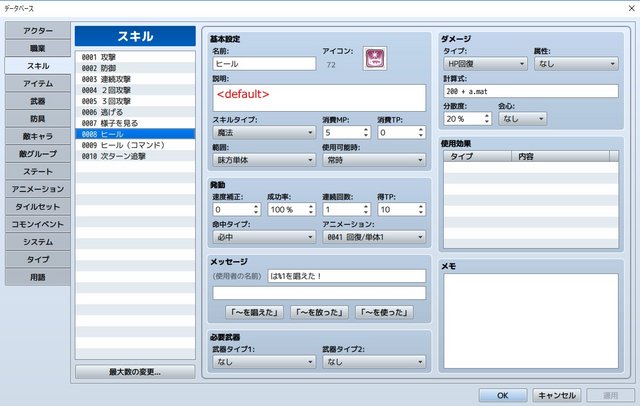Select skill 0006 逃げる
Screen dimensions: 640x406
click(x=135, y=112)
